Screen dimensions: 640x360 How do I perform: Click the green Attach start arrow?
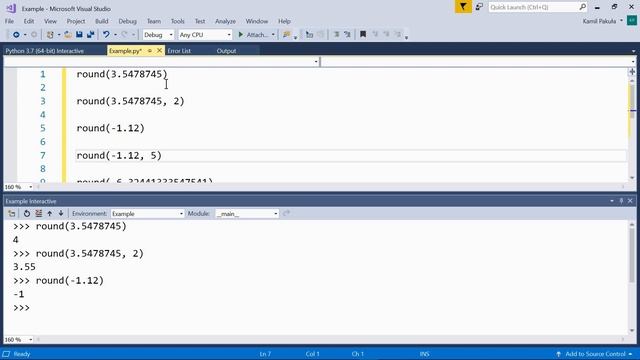pyautogui.click(x=241, y=35)
